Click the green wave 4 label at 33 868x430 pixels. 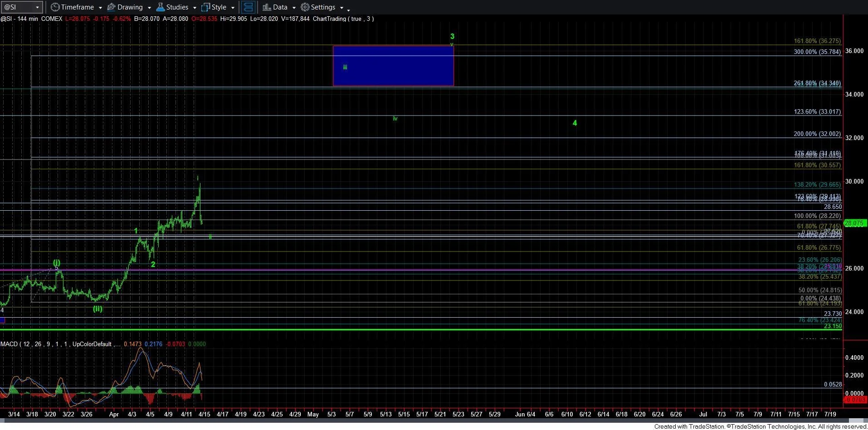(x=575, y=123)
